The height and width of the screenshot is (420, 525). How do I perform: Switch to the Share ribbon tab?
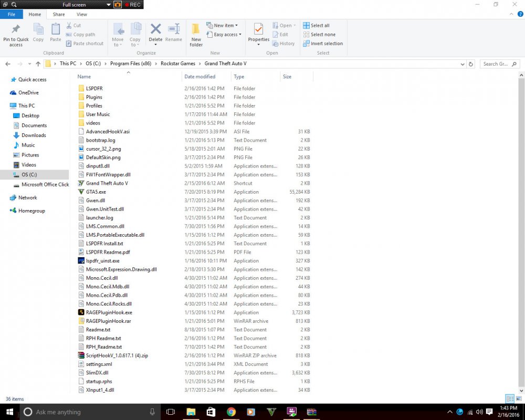click(59, 14)
